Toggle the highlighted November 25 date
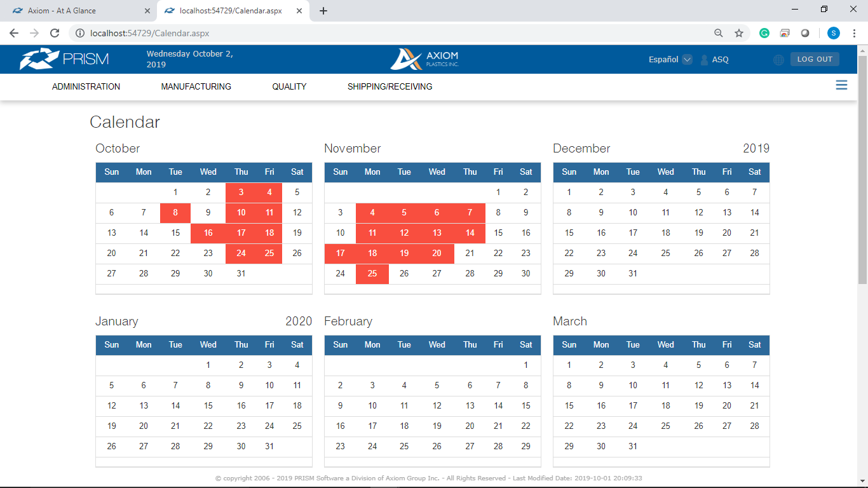Image resolution: width=868 pixels, height=488 pixels. pyautogui.click(x=372, y=274)
